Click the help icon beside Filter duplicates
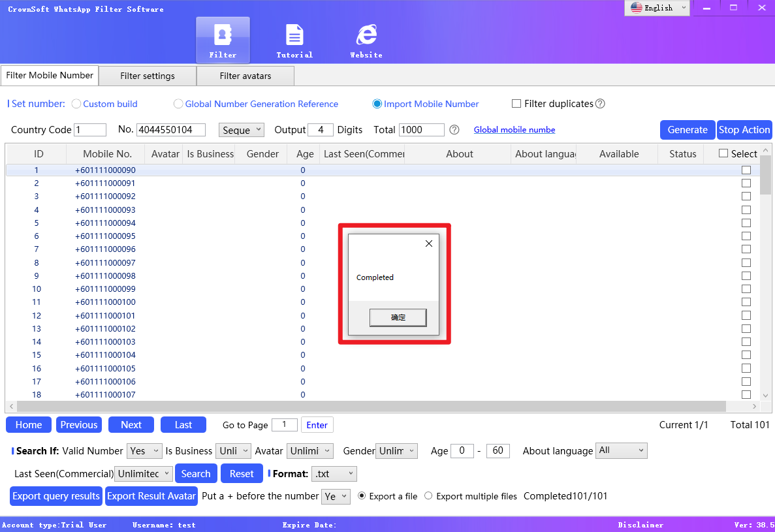This screenshot has height=532, width=775. point(600,104)
